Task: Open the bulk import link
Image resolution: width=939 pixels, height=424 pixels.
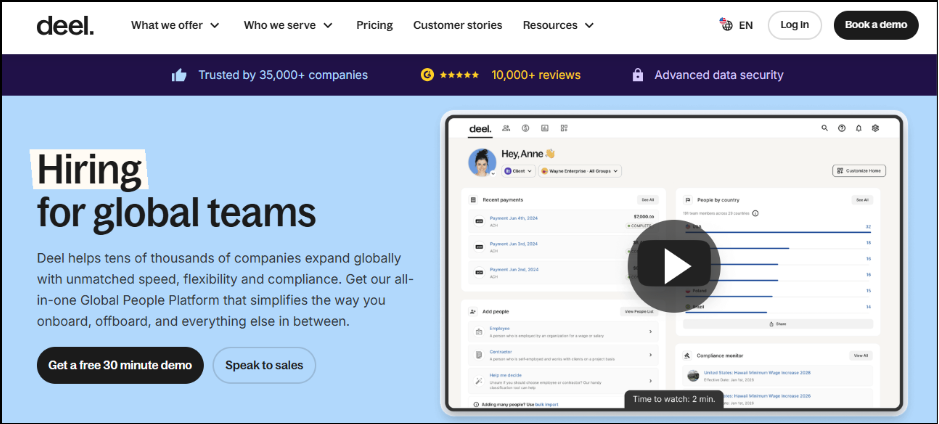Action: pyautogui.click(x=547, y=405)
